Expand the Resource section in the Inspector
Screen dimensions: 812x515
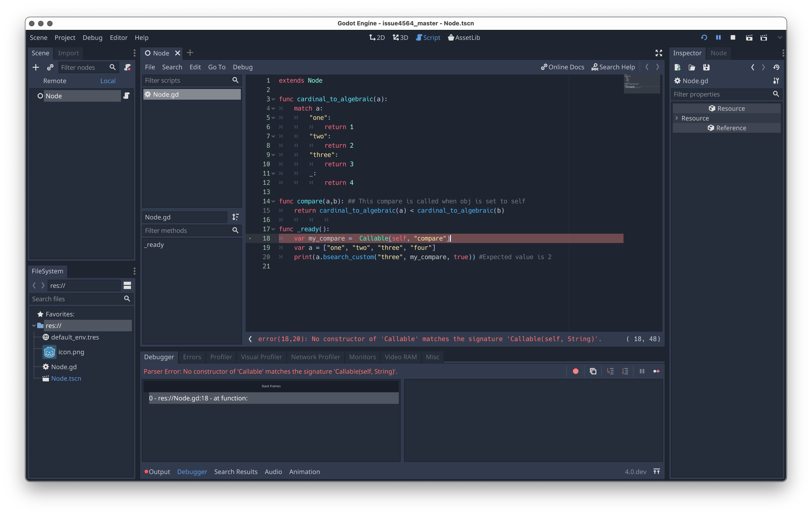point(677,118)
